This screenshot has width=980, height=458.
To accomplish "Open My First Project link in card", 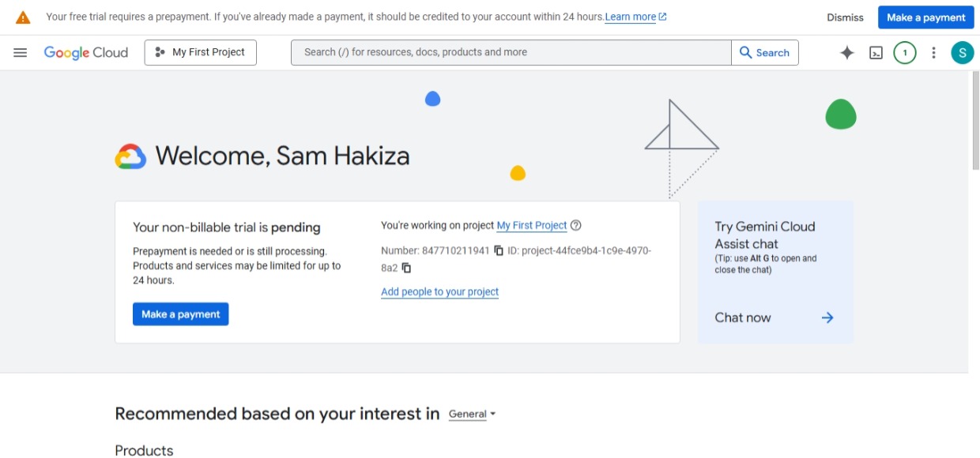I will [x=531, y=225].
